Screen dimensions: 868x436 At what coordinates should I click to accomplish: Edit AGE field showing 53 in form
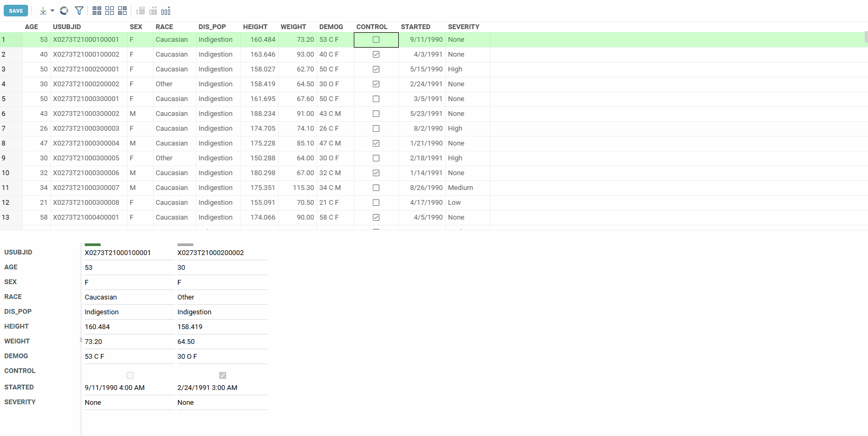pos(129,268)
